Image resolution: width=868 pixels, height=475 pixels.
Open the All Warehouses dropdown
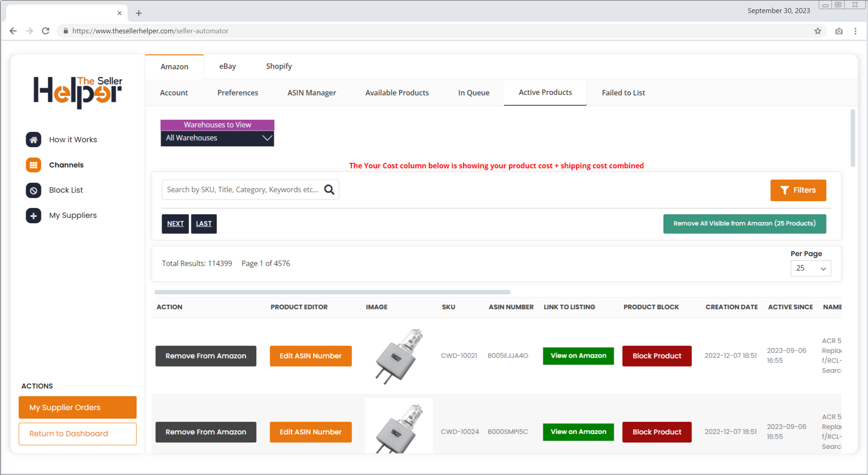click(217, 138)
